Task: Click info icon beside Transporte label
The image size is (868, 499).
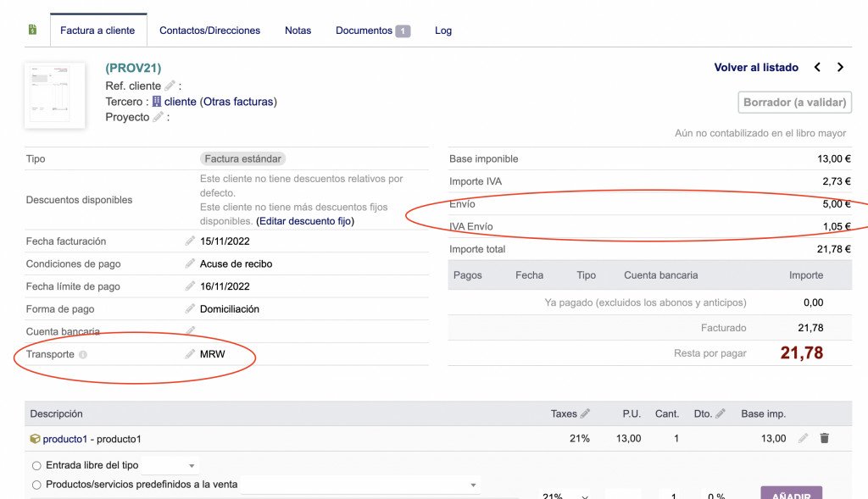Action: click(x=83, y=355)
